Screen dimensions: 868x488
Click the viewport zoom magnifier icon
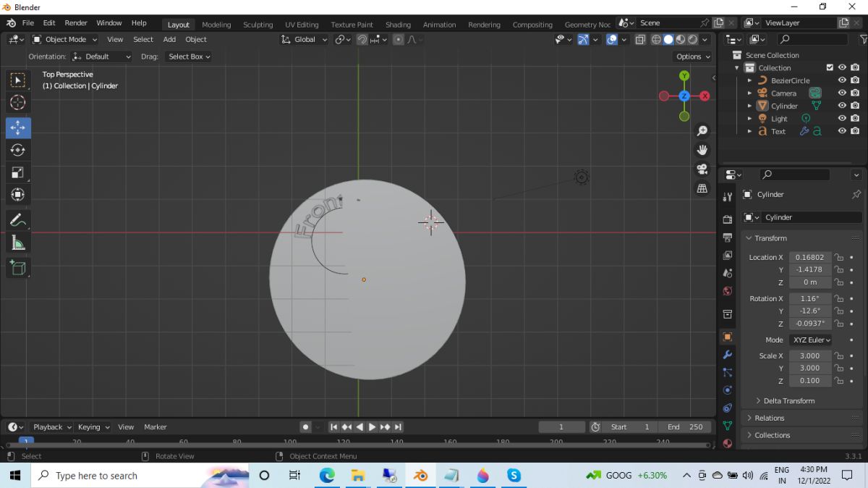[702, 131]
